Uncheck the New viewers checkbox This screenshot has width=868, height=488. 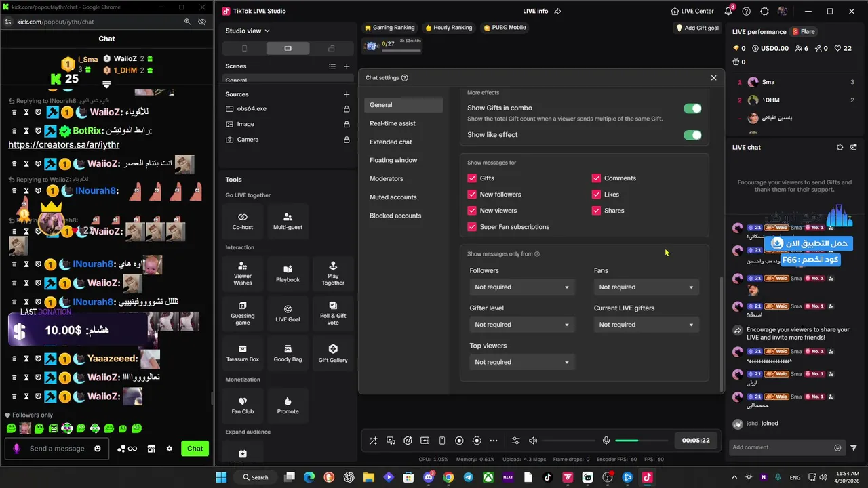472,211
